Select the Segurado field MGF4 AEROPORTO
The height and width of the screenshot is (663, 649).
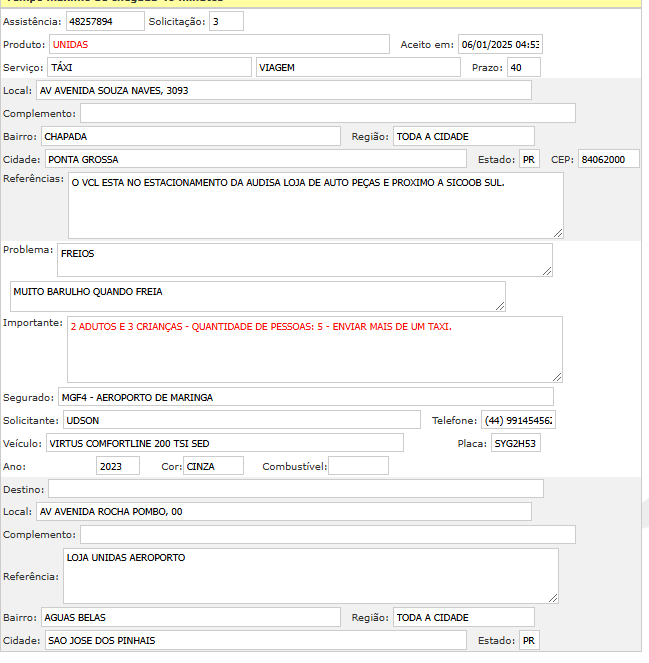[306, 397]
